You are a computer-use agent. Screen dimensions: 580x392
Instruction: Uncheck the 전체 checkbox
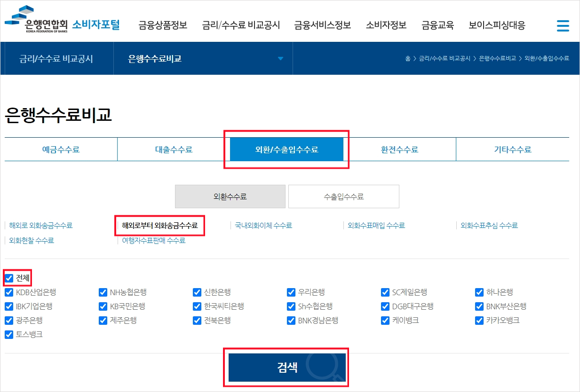(9, 278)
